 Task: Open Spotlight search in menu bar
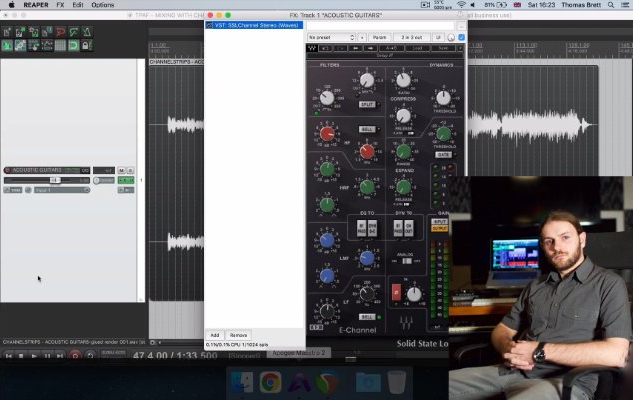[x=611, y=5]
